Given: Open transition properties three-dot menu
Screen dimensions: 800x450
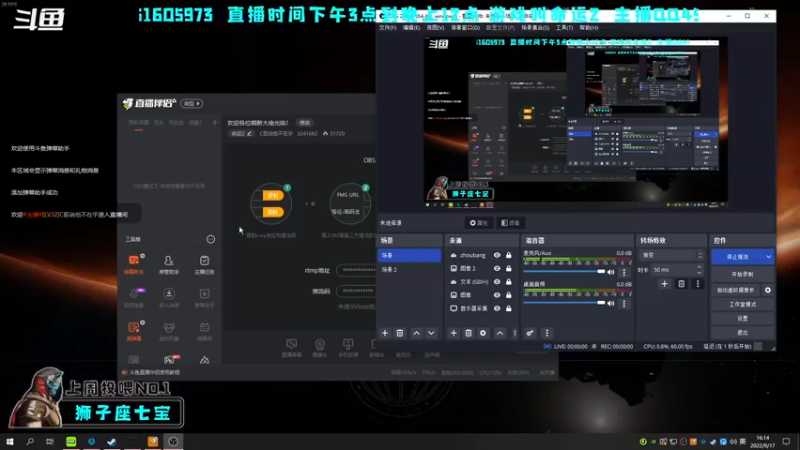Looking at the screenshot, I should 697,284.
